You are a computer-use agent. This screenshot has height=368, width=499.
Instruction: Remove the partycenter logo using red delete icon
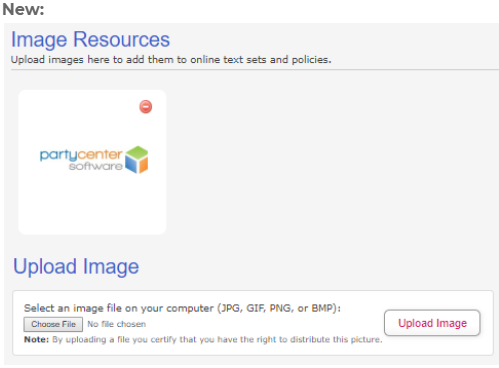click(146, 107)
